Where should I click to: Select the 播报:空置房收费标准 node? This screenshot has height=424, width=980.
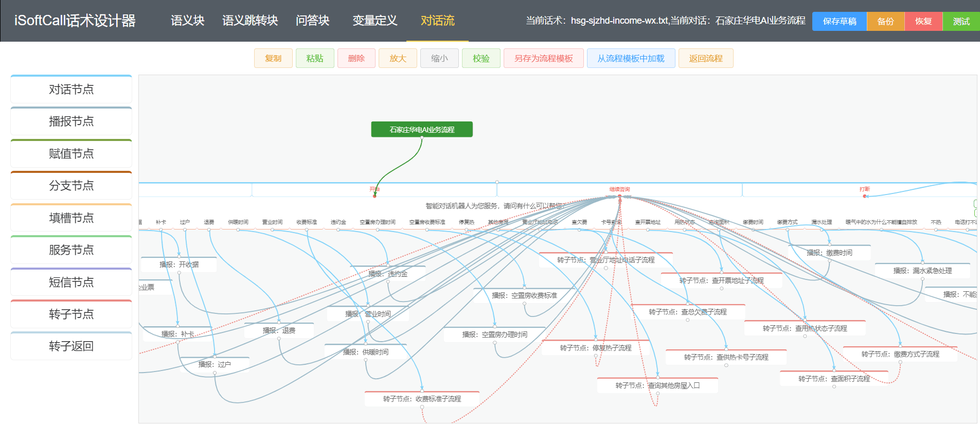click(524, 295)
